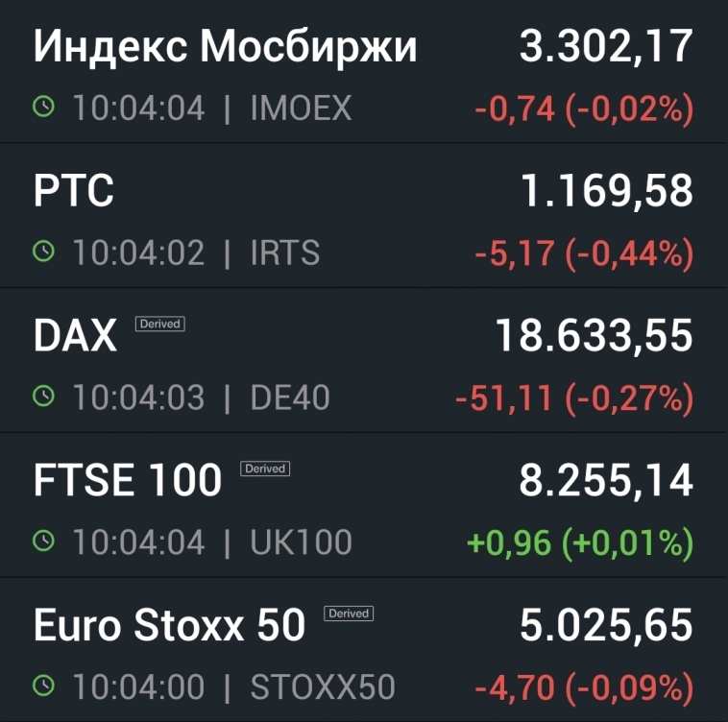Click the clock icon next to UK100

click(x=44, y=541)
